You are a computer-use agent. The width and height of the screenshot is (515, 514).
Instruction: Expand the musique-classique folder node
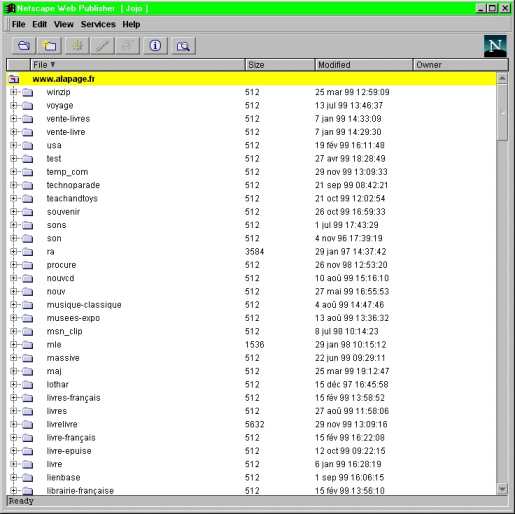click(14, 304)
